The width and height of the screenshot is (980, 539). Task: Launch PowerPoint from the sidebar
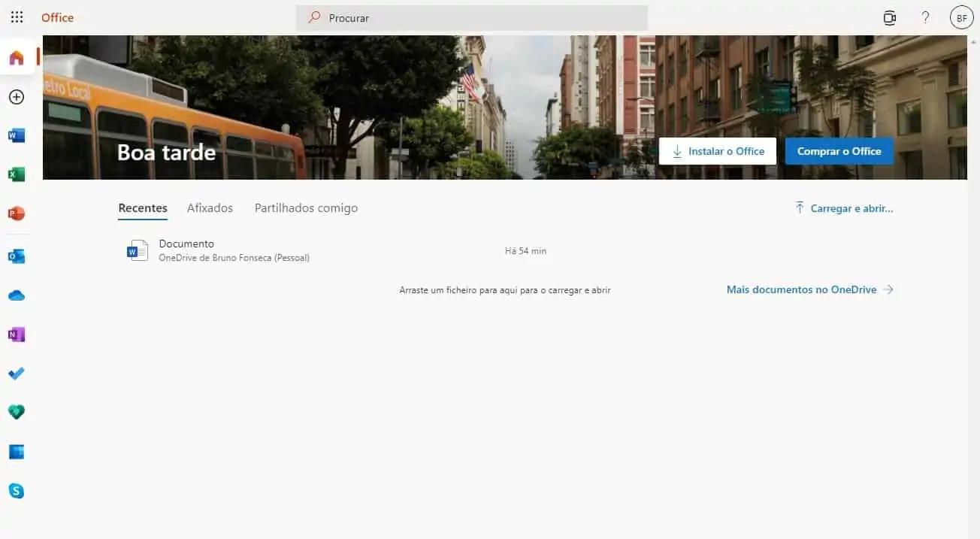coord(17,213)
